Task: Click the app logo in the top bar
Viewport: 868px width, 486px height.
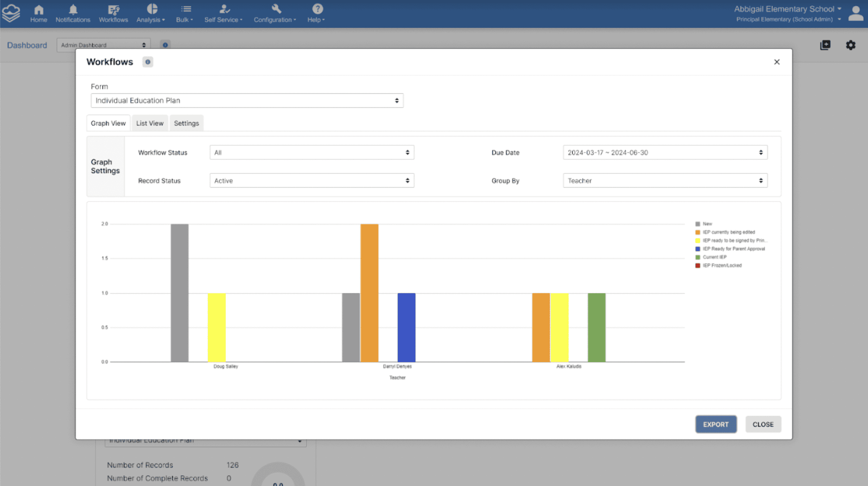Action: click(11, 13)
